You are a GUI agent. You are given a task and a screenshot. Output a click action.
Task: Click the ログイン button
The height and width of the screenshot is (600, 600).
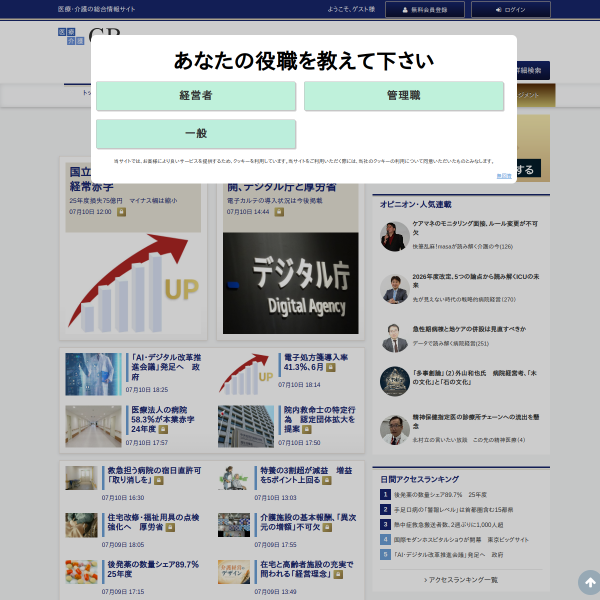[511, 10]
